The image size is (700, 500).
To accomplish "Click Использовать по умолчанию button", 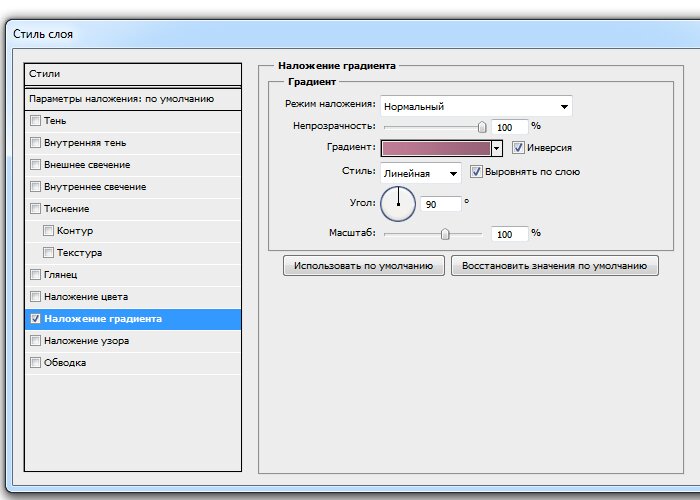I will 364,266.
